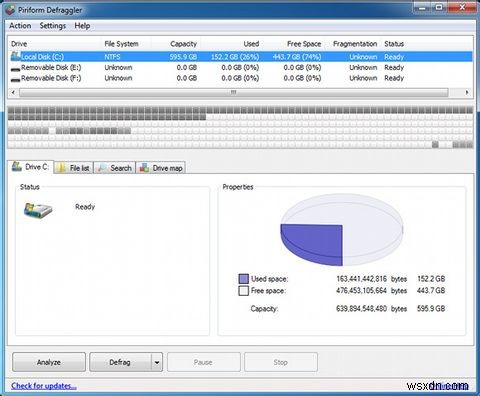Screen dimensions: 480x396
Task: Click the Used space color swatch
Action: [244, 279]
